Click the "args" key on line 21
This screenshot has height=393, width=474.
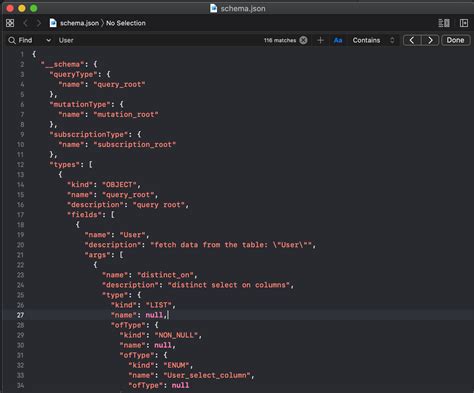pos(97,255)
